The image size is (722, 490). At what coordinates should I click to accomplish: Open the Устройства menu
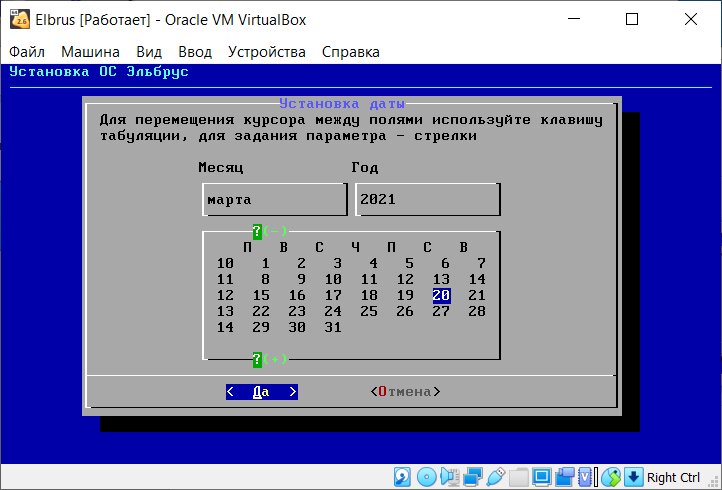[x=267, y=52]
